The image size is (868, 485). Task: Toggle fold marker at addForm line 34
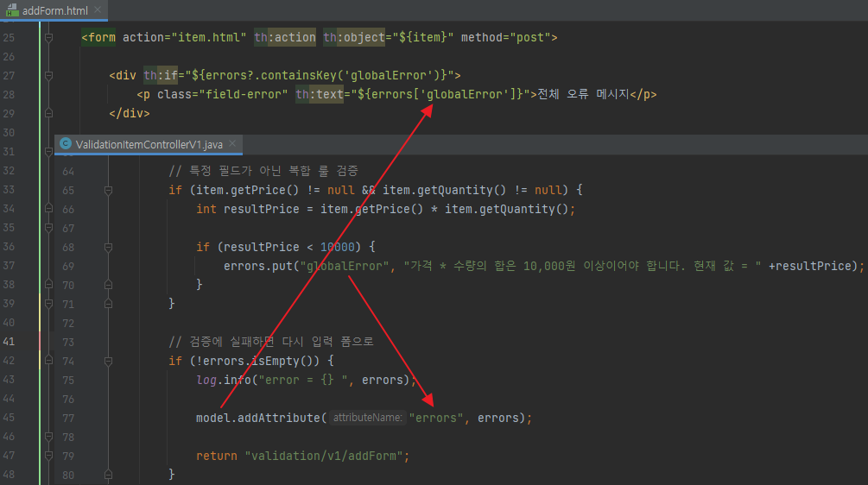point(48,209)
